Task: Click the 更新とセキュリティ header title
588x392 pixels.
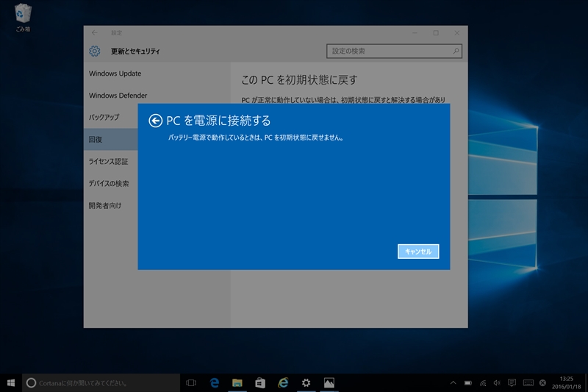Action: pos(135,51)
